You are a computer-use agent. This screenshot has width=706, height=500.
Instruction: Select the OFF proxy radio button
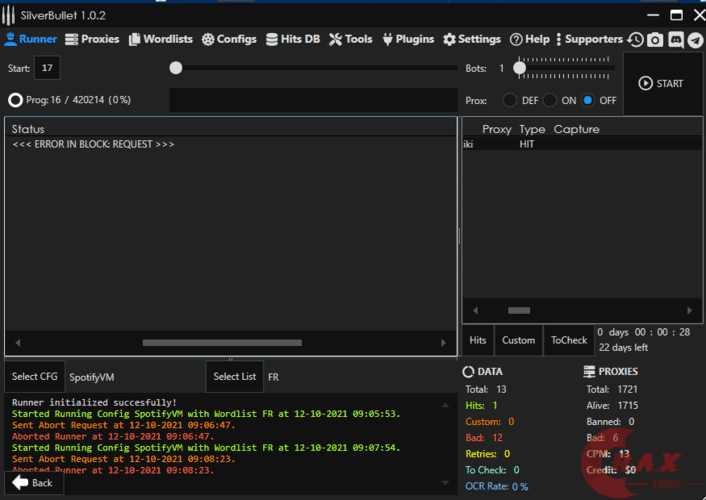coord(588,100)
